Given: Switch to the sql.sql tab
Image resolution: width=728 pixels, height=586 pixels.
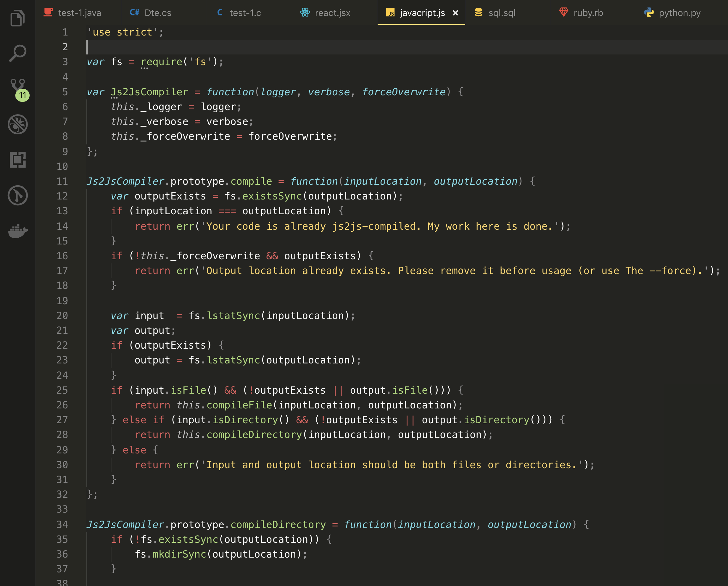Looking at the screenshot, I should tap(501, 13).
